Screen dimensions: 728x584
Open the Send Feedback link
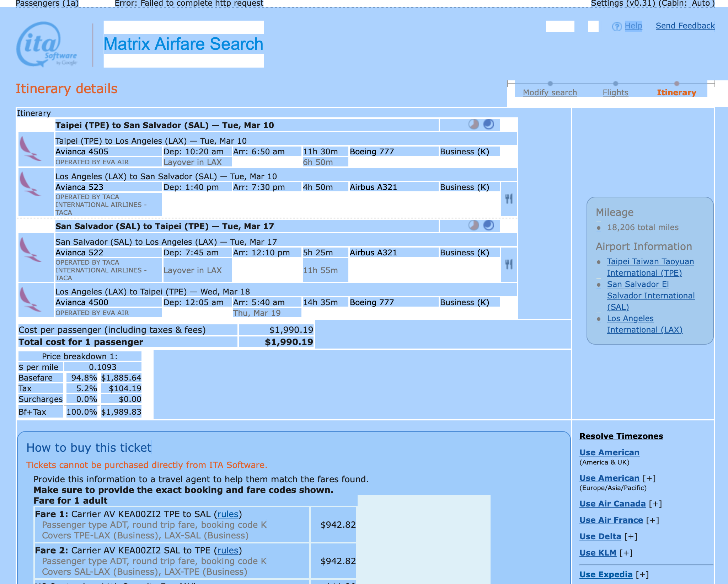click(685, 26)
